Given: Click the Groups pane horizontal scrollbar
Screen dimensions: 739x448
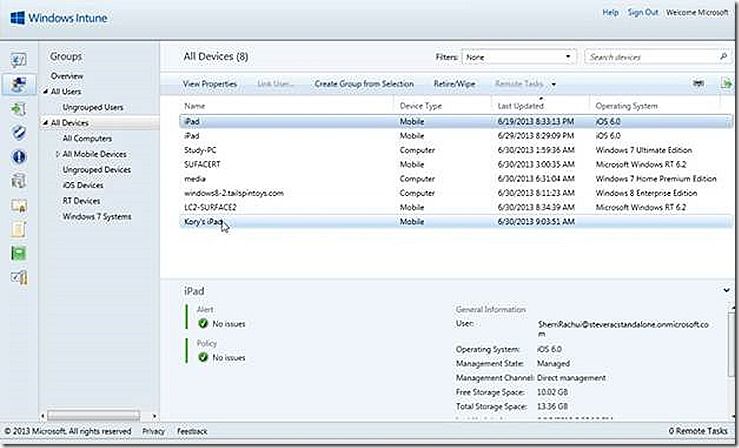Looking at the screenshot, I should click(93, 416).
